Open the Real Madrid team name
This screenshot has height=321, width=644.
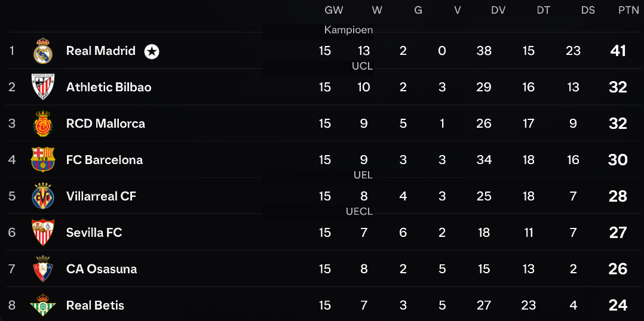coord(100,51)
